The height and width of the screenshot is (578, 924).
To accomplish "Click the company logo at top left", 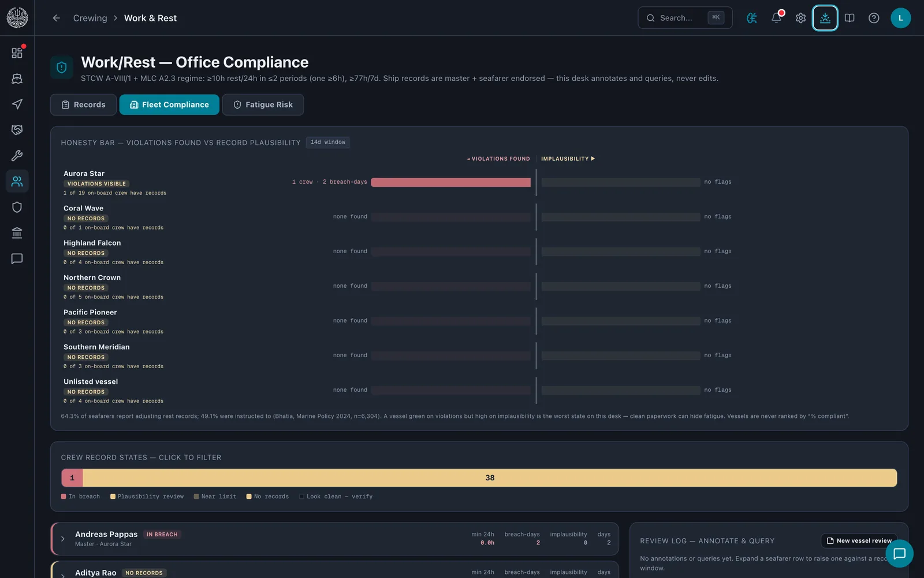I will click(17, 17).
